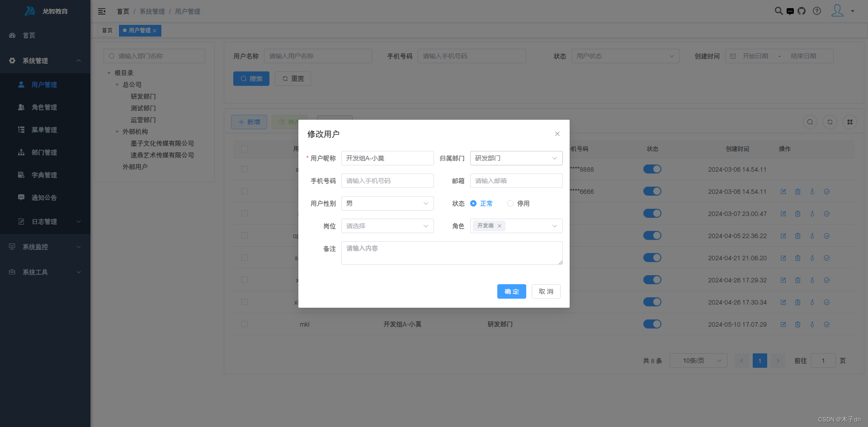Click reset password key icon for 2024-04-05 row
868x427 pixels.
(x=812, y=236)
